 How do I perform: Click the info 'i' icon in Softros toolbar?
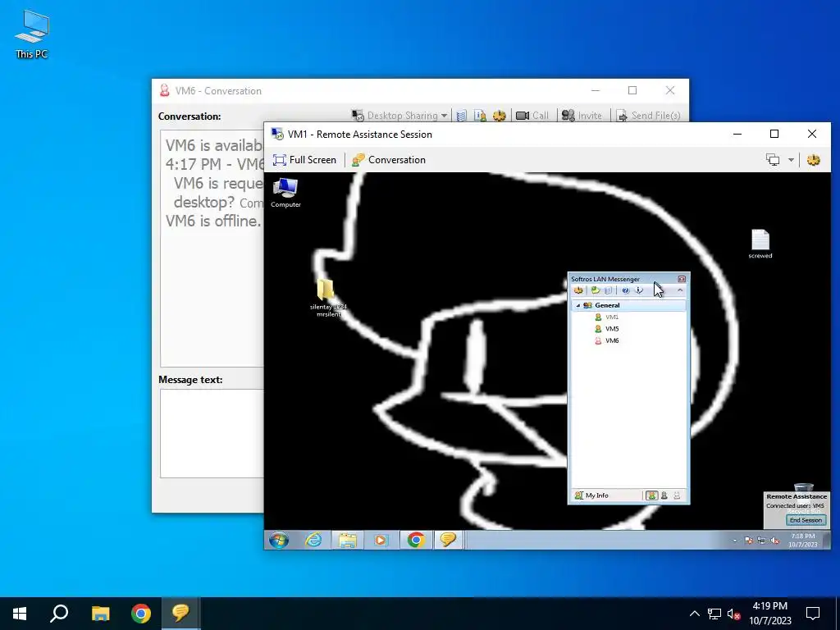638,290
